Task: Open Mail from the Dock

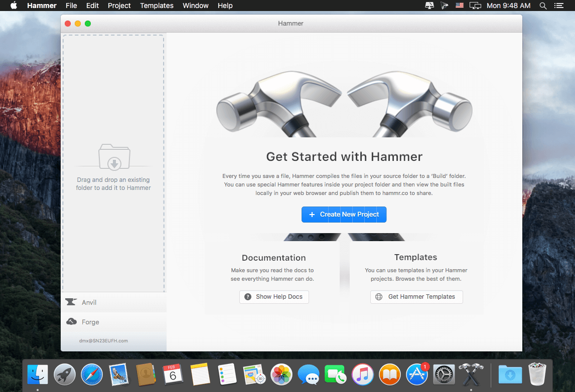Action: pos(118,374)
